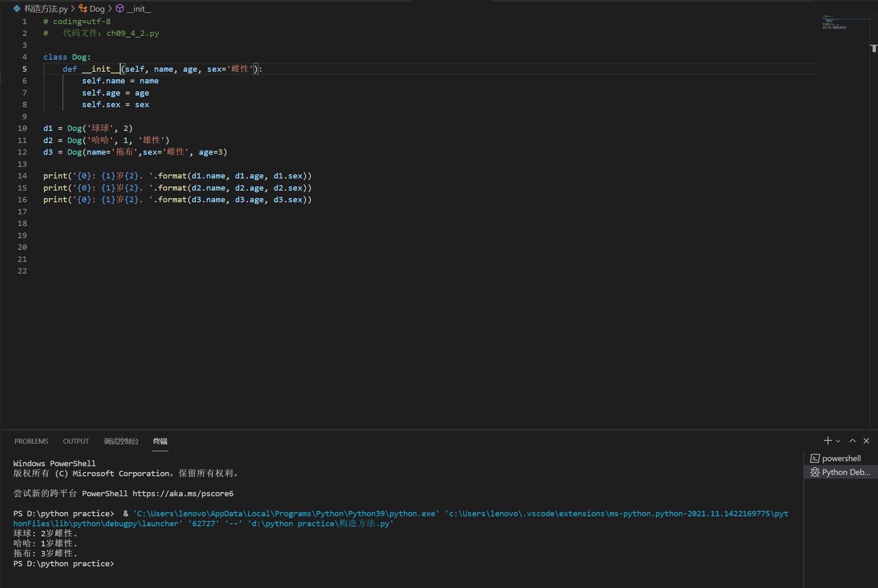Click line number 4 in gutter

25,57
